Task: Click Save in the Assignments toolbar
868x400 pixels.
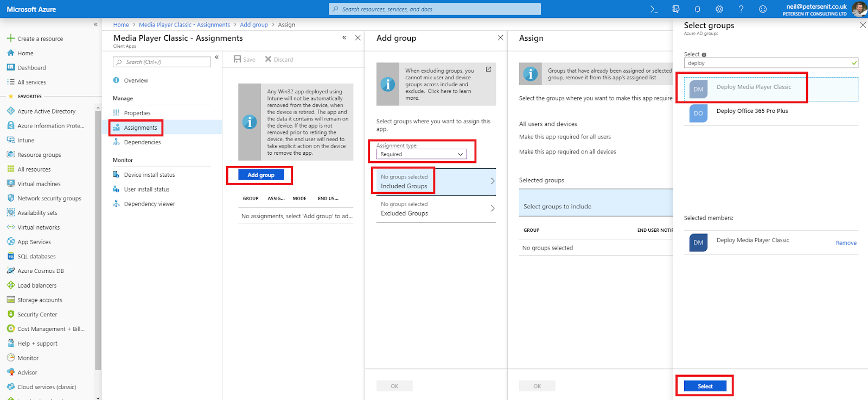Action: pos(245,59)
